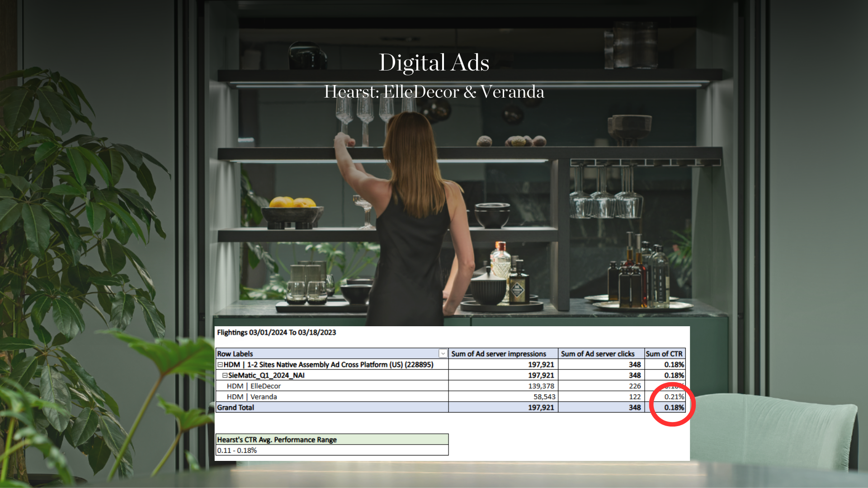Select the ElleDecor 226 clicks cell

coord(634,386)
